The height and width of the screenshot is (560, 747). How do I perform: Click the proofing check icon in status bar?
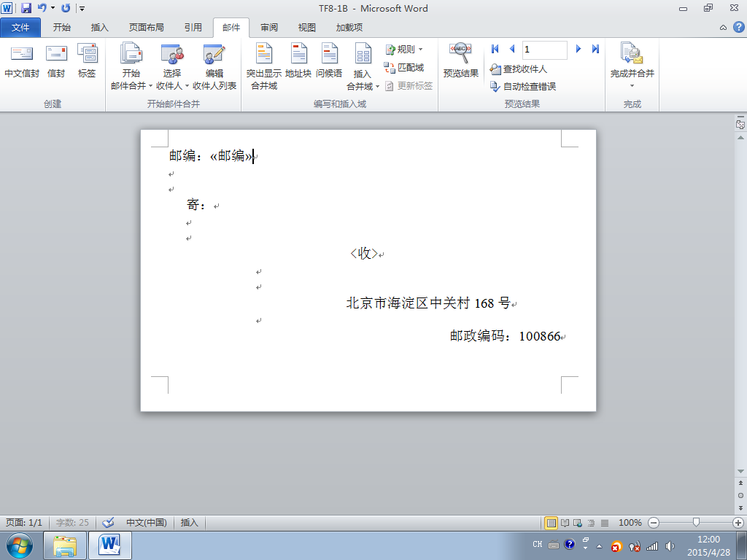[x=108, y=522]
